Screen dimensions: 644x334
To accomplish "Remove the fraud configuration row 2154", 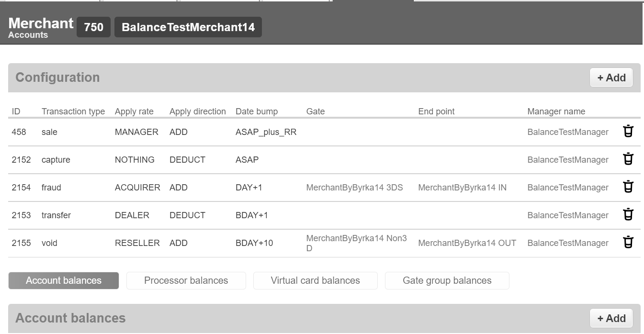I will pos(628,187).
